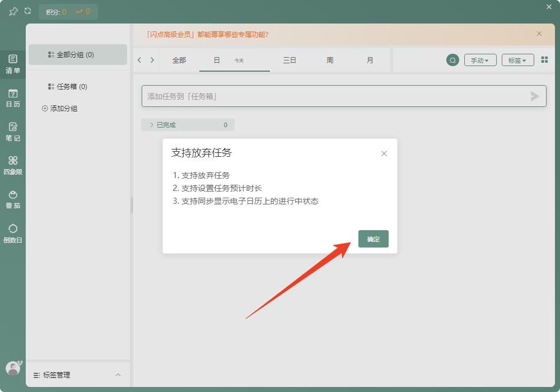The height and width of the screenshot is (392, 560).
Task: Click the sync refresh icon
Action: point(27,11)
